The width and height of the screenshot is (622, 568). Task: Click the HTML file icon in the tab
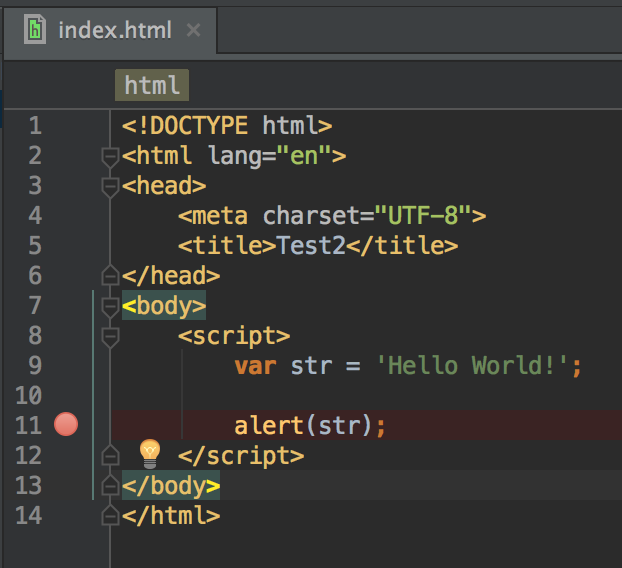point(36,28)
